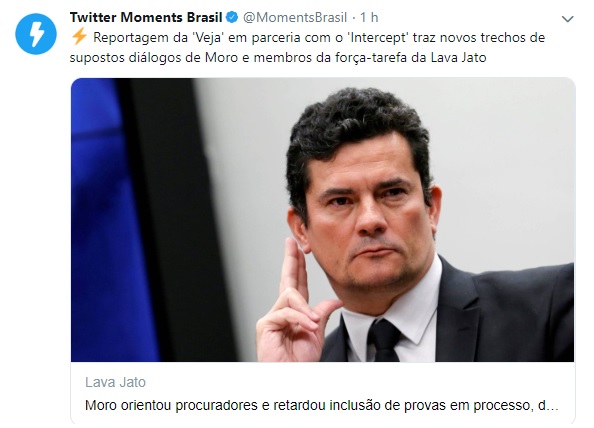Open the Twitter Moments Brasil display name

click(146, 17)
